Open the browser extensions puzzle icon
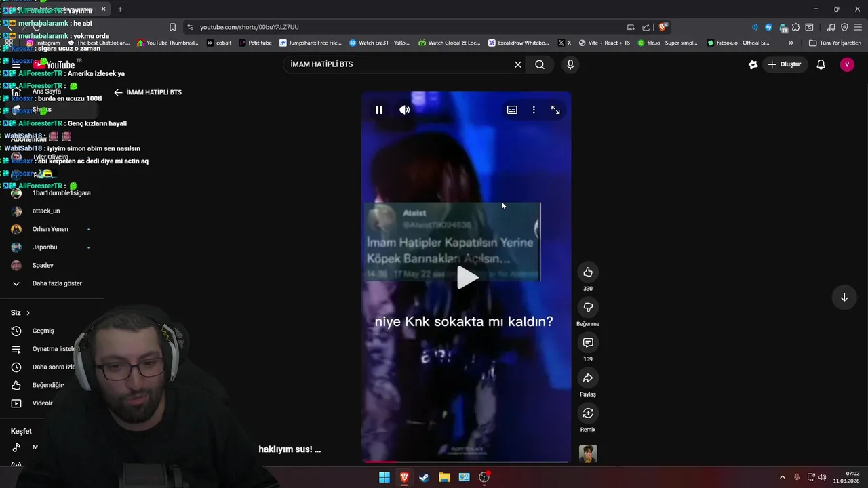This screenshot has width=868, height=488. (x=796, y=27)
